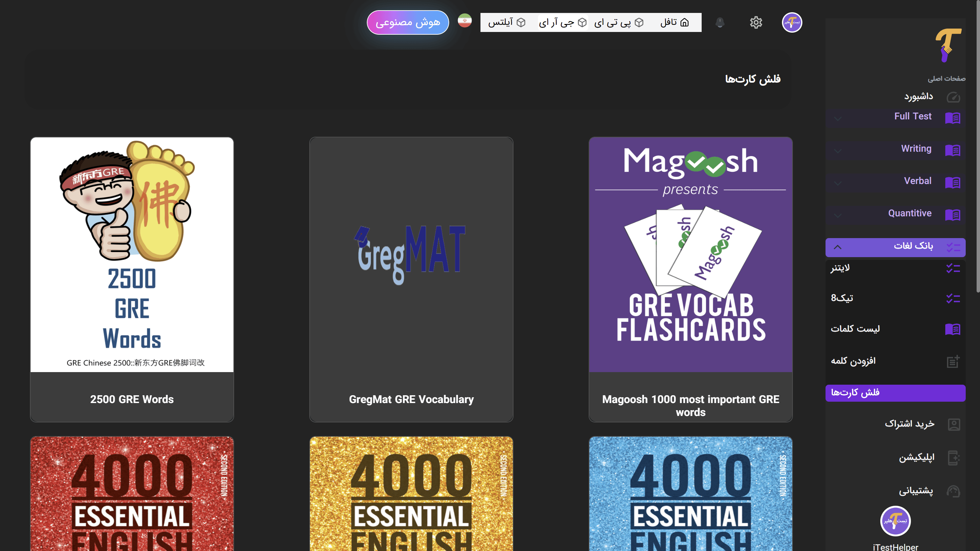Click the iTestHelper user avatar
This screenshot has width=980, height=551.
click(x=792, y=22)
